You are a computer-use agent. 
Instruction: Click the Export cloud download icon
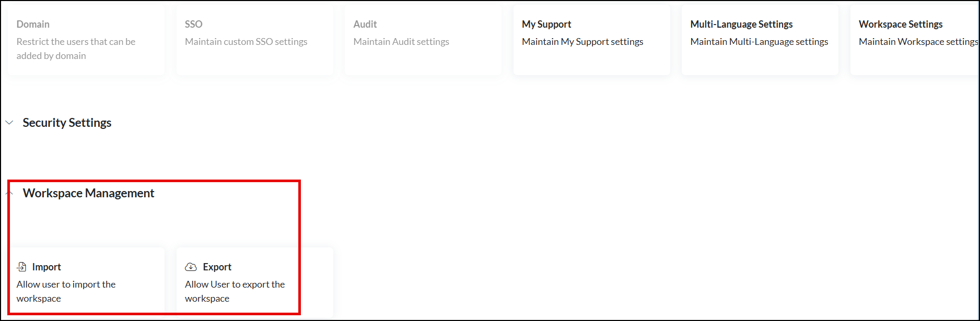click(x=191, y=267)
